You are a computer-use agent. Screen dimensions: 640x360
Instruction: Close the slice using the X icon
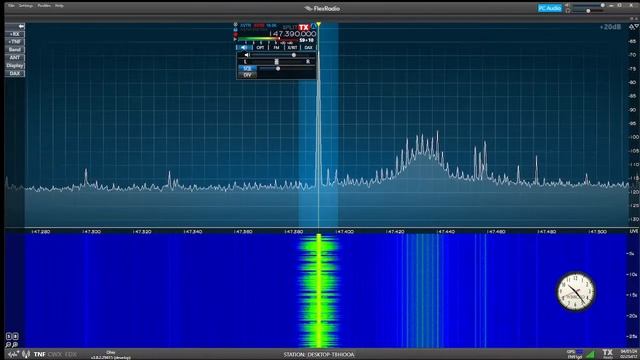tap(236, 24)
